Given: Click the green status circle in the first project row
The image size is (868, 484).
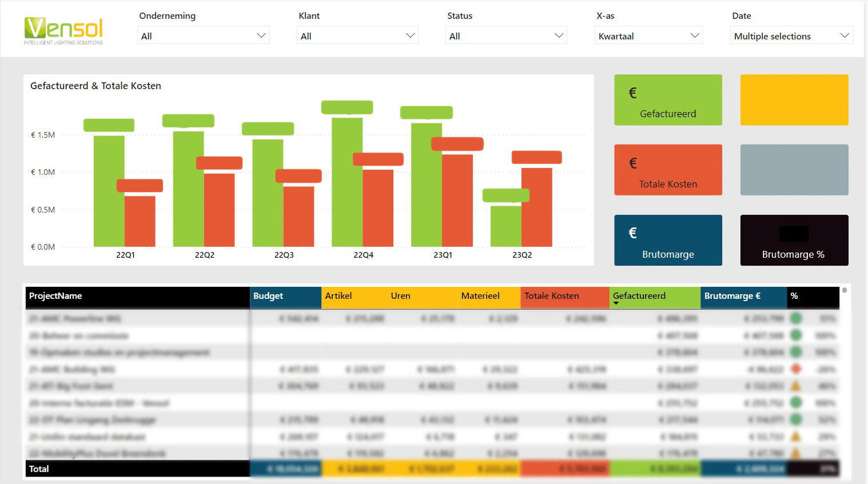Looking at the screenshot, I should tap(796, 319).
